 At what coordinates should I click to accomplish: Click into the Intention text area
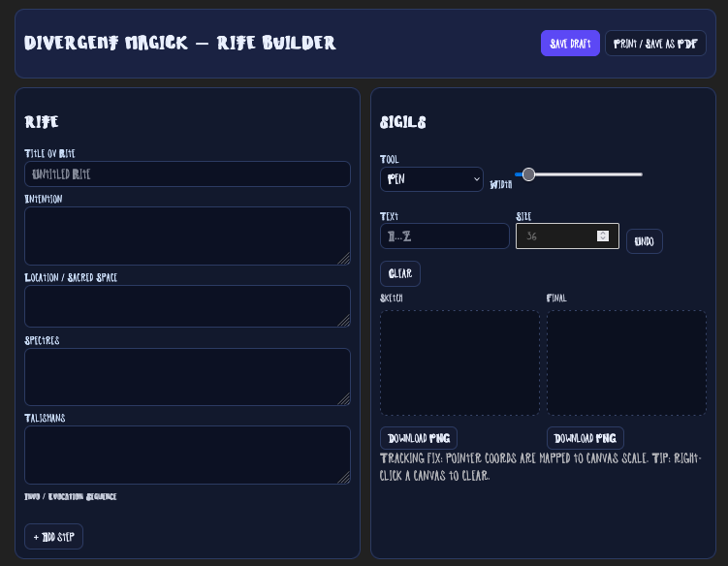187,236
